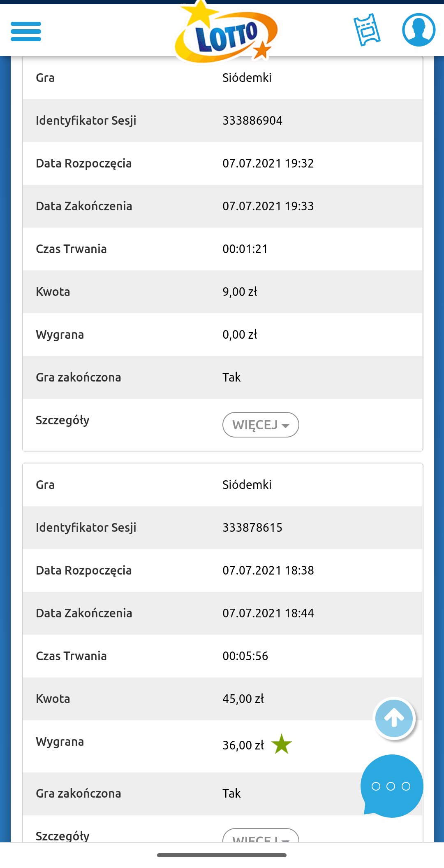Image resolution: width=444 pixels, height=868 pixels.
Task: Tap the duration 00:01:21
Action: click(245, 249)
